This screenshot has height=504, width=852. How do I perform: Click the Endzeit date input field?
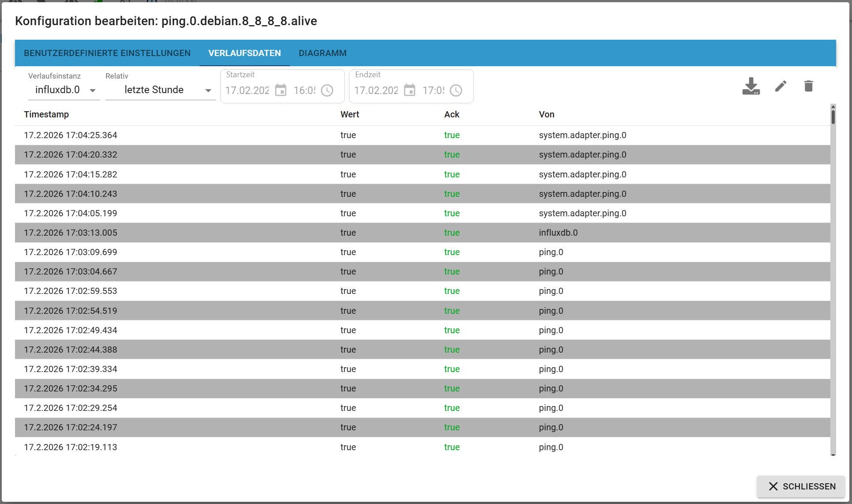pyautogui.click(x=376, y=90)
